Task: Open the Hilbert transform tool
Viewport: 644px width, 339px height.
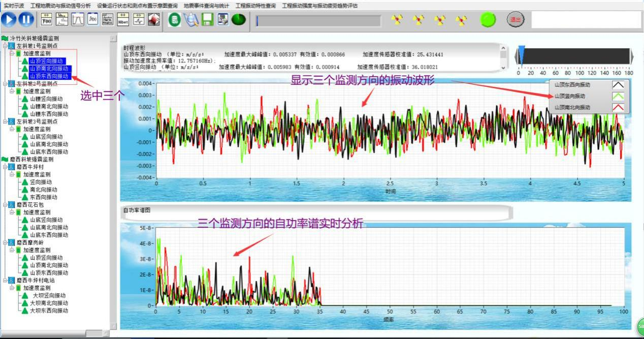Action: pyautogui.click(x=123, y=20)
